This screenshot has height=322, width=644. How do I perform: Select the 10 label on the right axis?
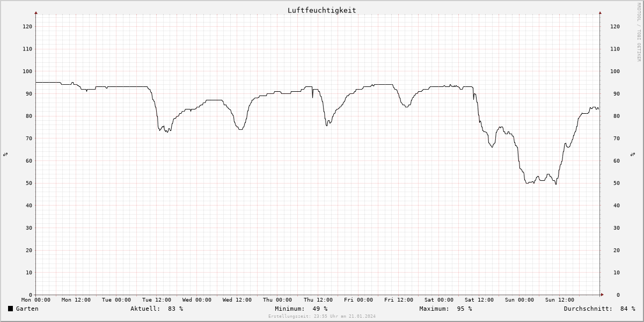[x=617, y=273]
